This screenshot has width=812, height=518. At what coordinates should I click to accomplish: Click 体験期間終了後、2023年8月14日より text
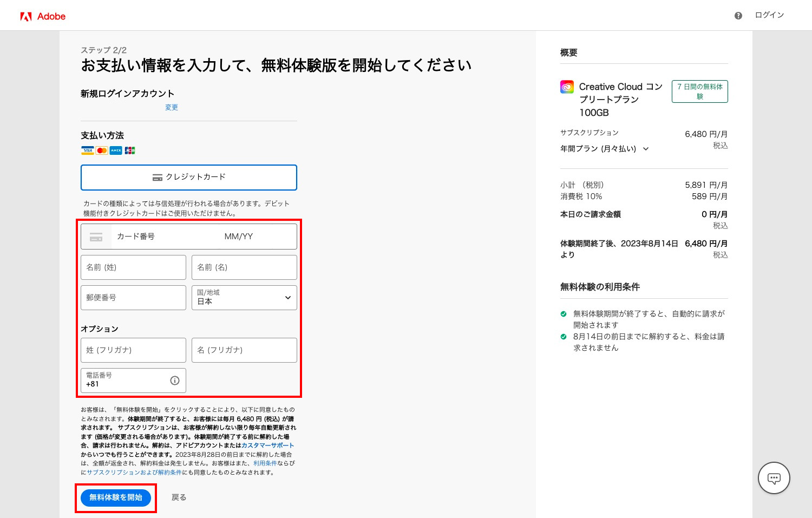(x=619, y=249)
